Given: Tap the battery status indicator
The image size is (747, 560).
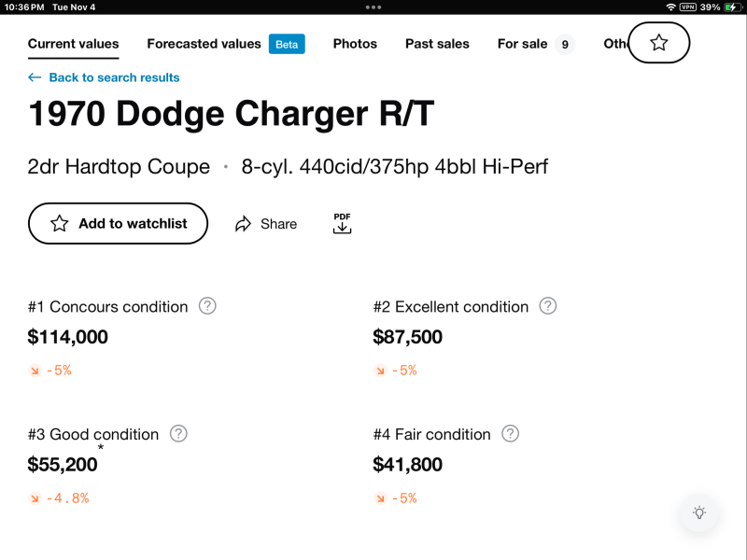Looking at the screenshot, I should pos(730,7).
